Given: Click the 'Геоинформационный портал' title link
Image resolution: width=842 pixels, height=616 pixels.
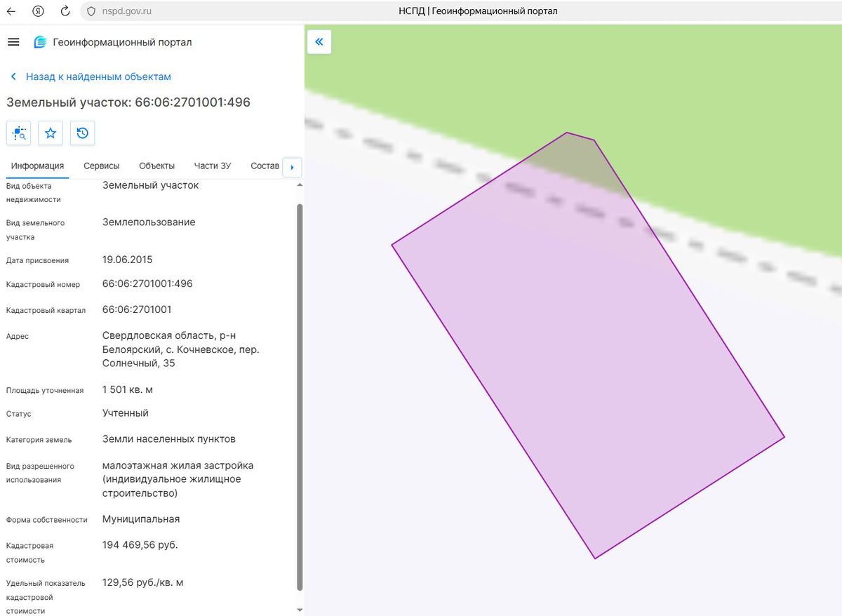Looking at the screenshot, I should tap(122, 42).
